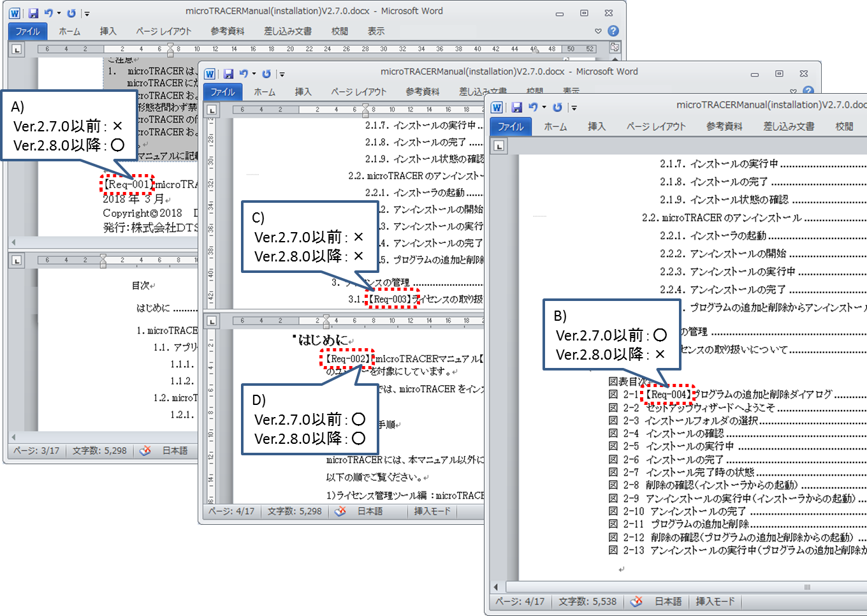This screenshot has width=867, height=616.
Task: Switch to 表示 tab in back-left window
Action: (376, 31)
